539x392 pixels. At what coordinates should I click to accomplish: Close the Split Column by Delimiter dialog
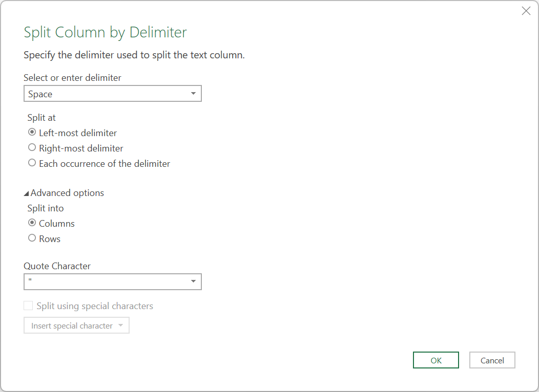pyautogui.click(x=526, y=11)
